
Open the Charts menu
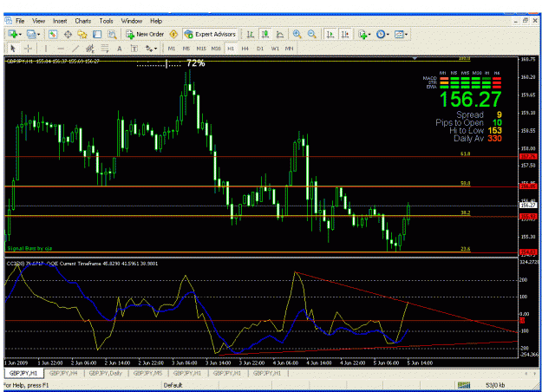coord(83,21)
